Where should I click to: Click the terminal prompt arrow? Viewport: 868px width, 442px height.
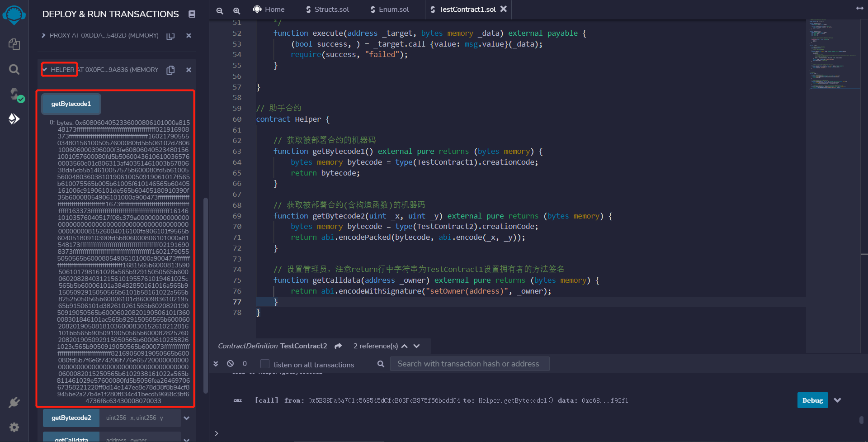[x=217, y=433]
